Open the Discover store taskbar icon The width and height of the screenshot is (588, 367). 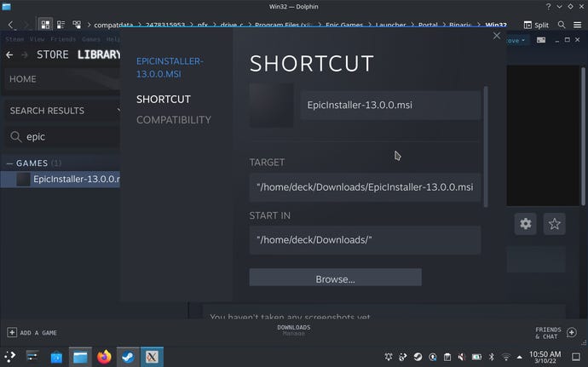point(56,357)
